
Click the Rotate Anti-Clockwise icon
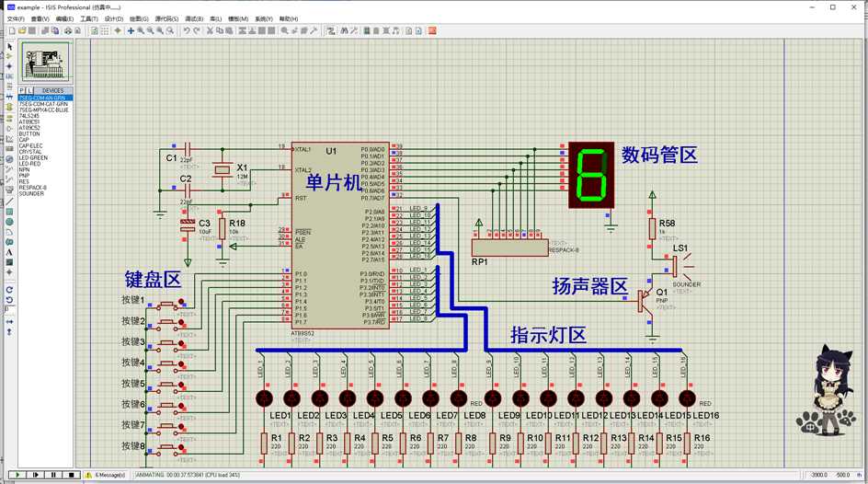click(9, 300)
